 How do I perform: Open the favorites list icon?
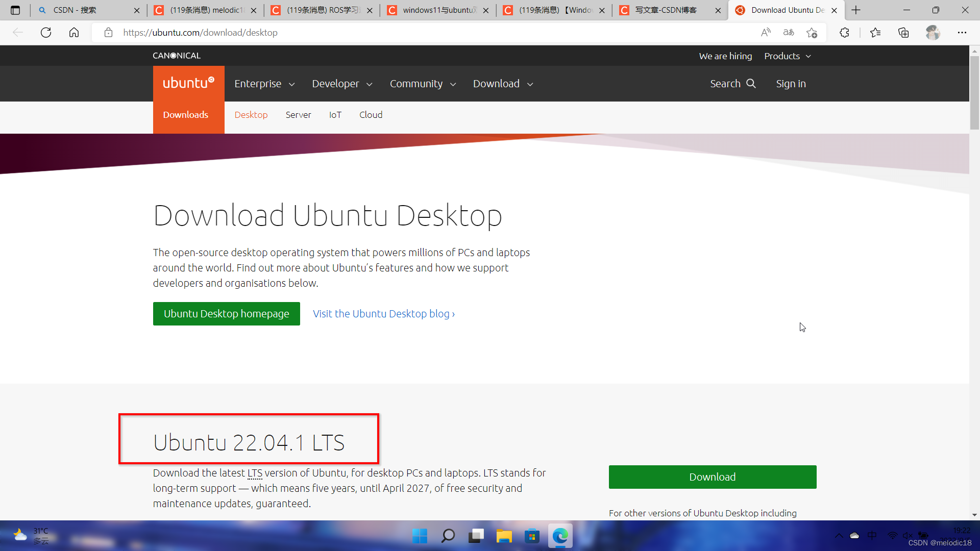pos(875,33)
